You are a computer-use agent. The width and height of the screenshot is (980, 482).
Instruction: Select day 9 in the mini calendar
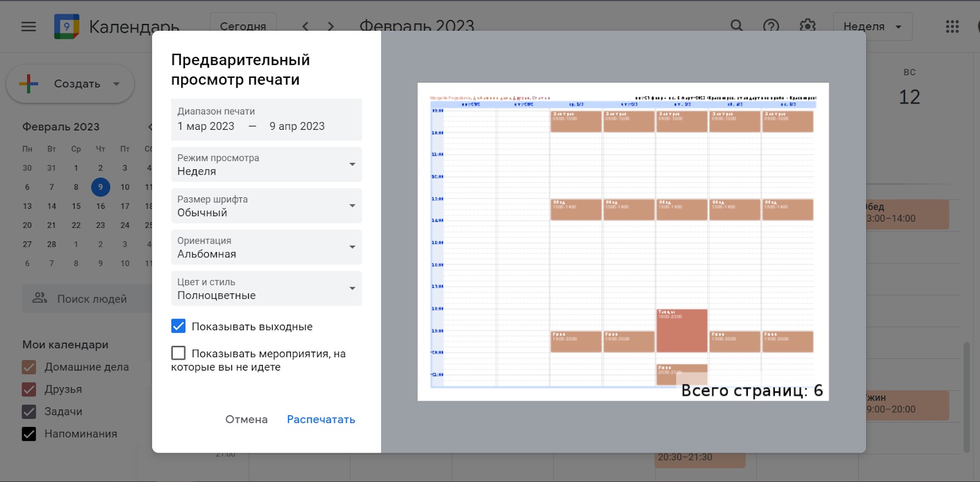tap(100, 187)
